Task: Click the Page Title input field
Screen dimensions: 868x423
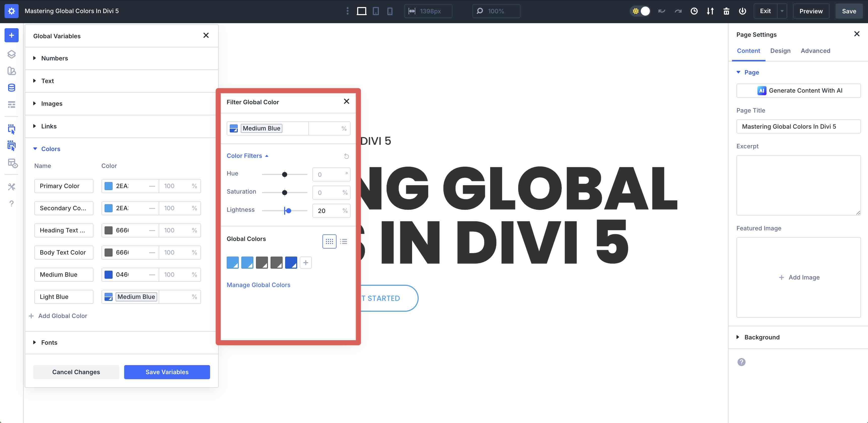Action: pyautogui.click(x=798, y=127)
